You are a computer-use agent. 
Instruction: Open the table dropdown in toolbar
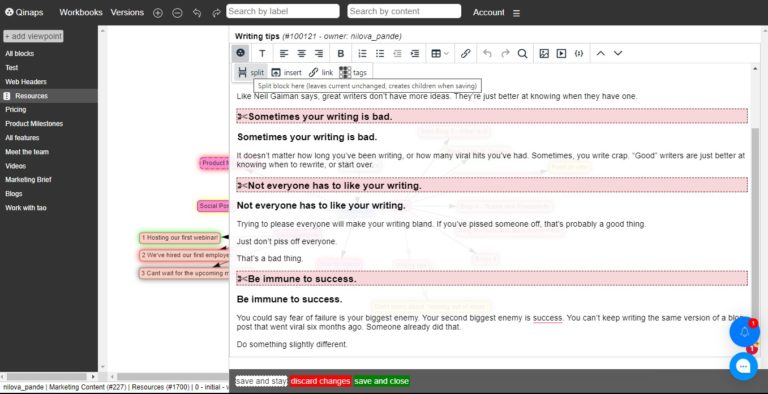(439, 53)
